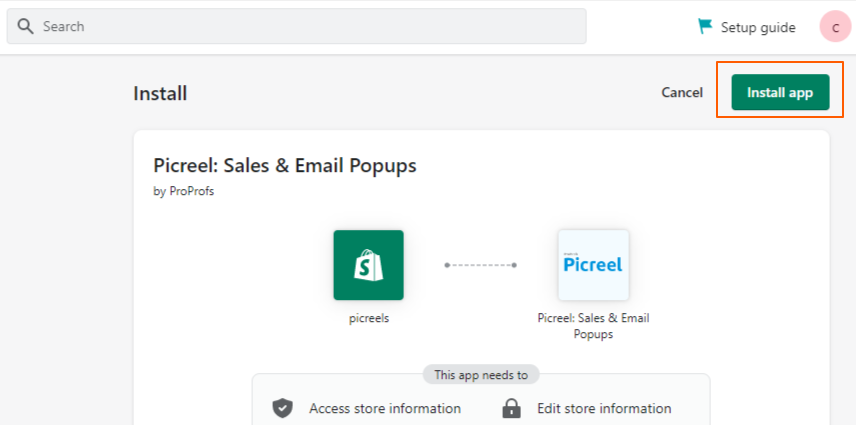Focus the Search input field
Viewport: 856px width, 425px height.
(x=296, y=26)
